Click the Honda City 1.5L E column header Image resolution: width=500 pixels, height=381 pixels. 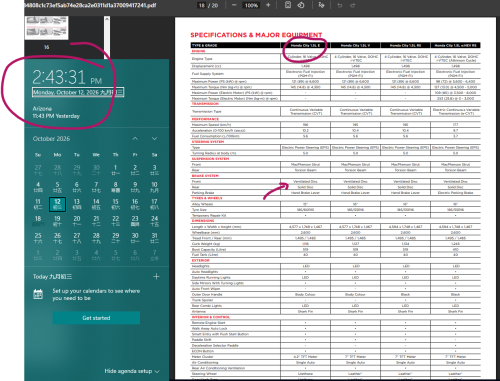305,45
